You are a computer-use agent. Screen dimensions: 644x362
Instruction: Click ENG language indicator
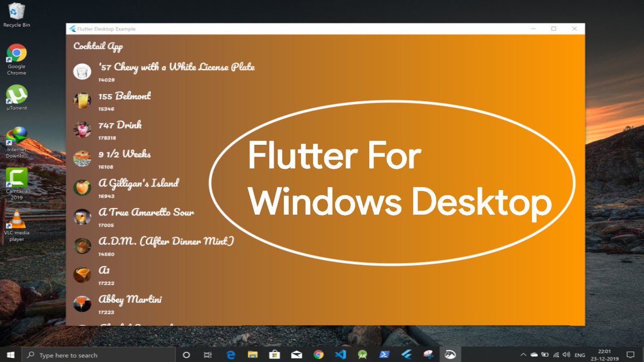point(580,355)
